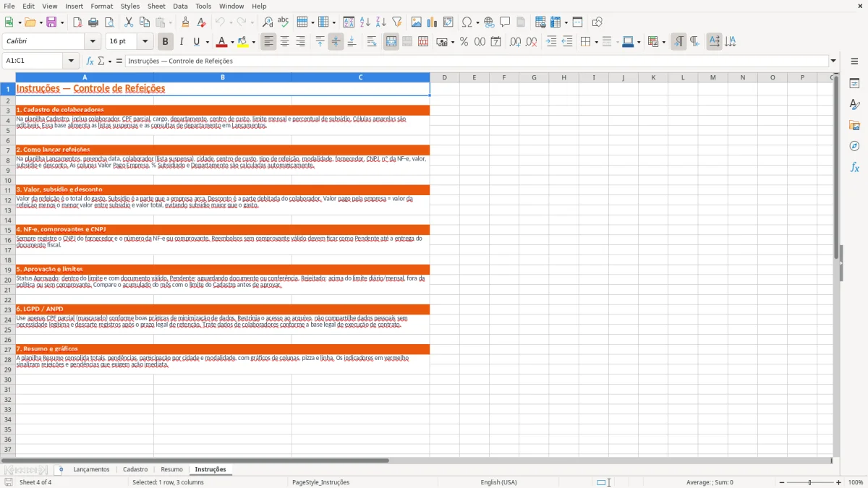868x488 pixels.
Task: Open the Conditional Formatting dropdown arrow
Action: point(663,42)
